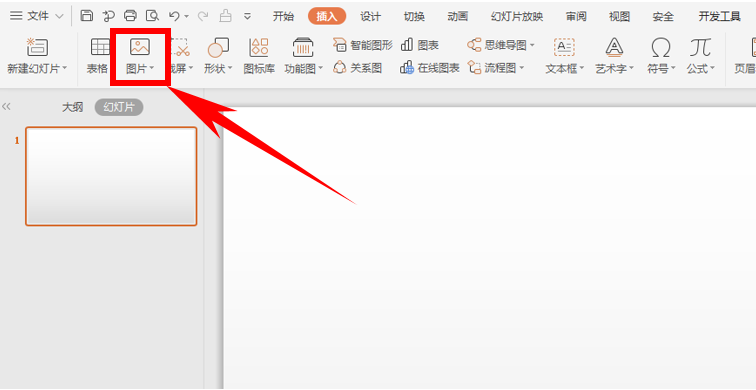Expand the 形状 dropdown arrow
Screen dimensions: 756x390
tap(230, 68)
